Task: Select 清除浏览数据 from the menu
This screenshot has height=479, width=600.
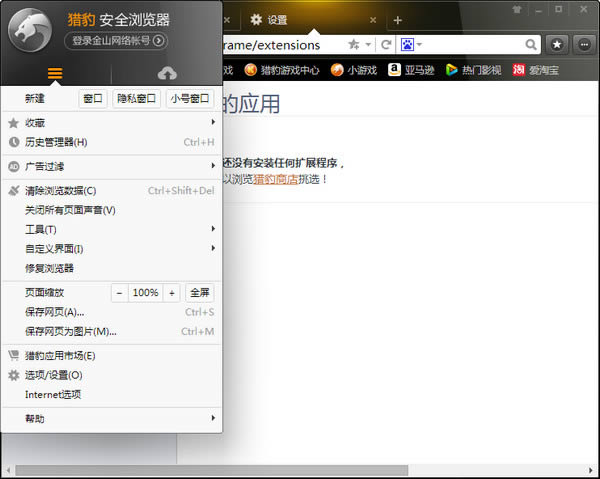Action: pyautogui.click(x=61, y=190)
